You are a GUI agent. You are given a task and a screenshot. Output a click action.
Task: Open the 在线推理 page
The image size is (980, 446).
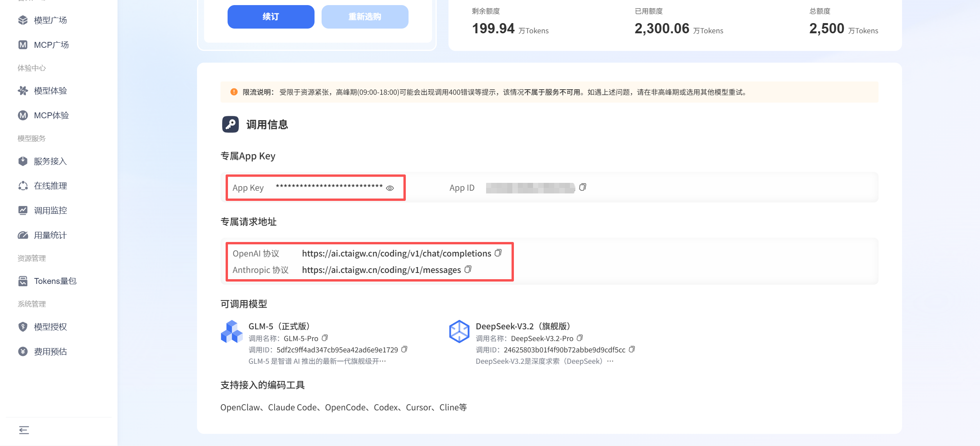click(51, 186)
